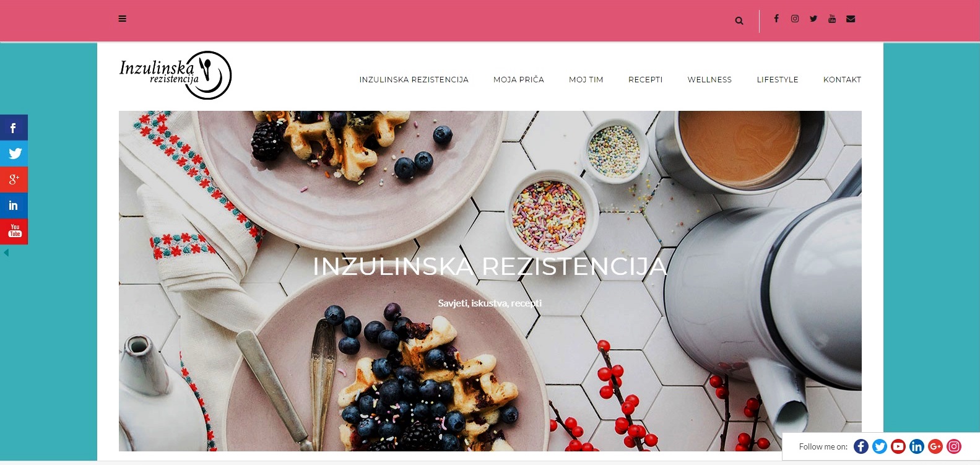
Task: Open Twitter icon in top pink bar
Action: (813, 19)
